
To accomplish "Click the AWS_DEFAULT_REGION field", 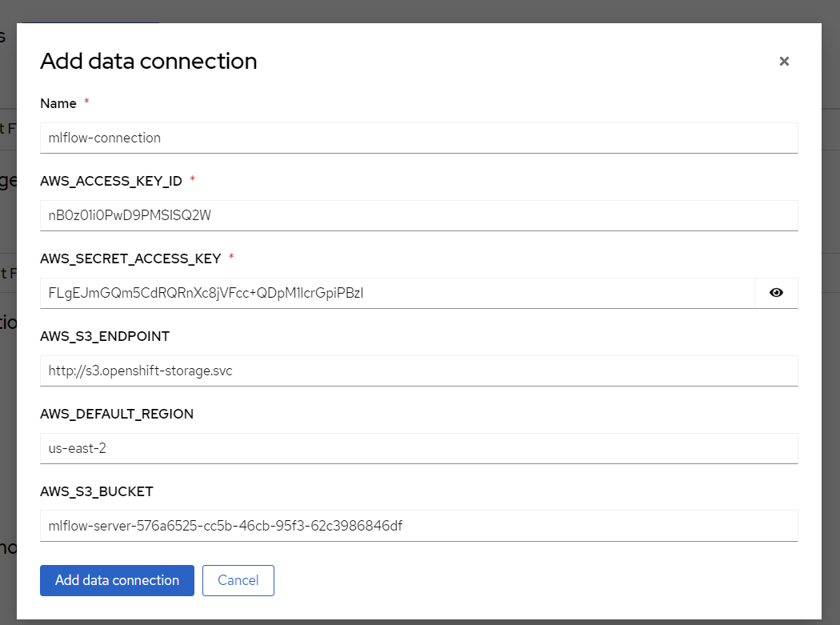I will click(x=418, y=448).
